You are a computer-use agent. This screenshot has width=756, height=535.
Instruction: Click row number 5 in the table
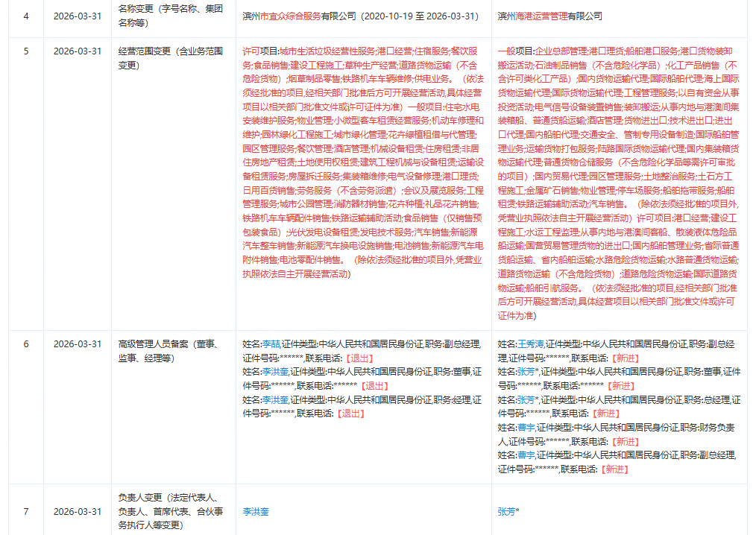[26, 51]
